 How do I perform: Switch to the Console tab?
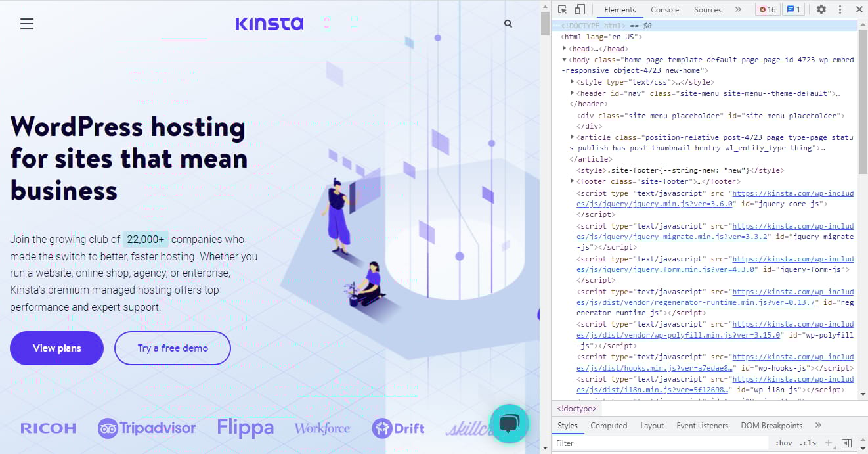pyautogui.click(x=664, y=9)
